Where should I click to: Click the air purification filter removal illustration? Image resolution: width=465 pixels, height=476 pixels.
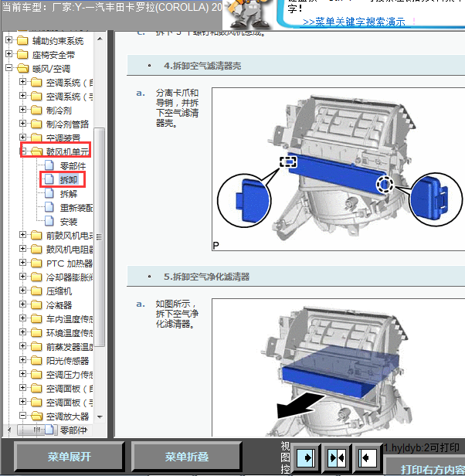(x=338, y=368)
